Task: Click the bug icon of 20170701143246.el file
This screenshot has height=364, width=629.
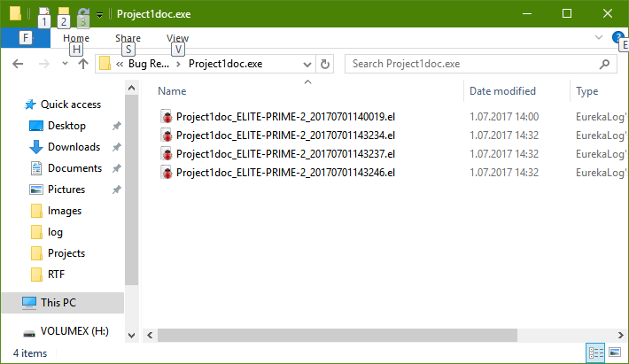Action: coord(167,172)
